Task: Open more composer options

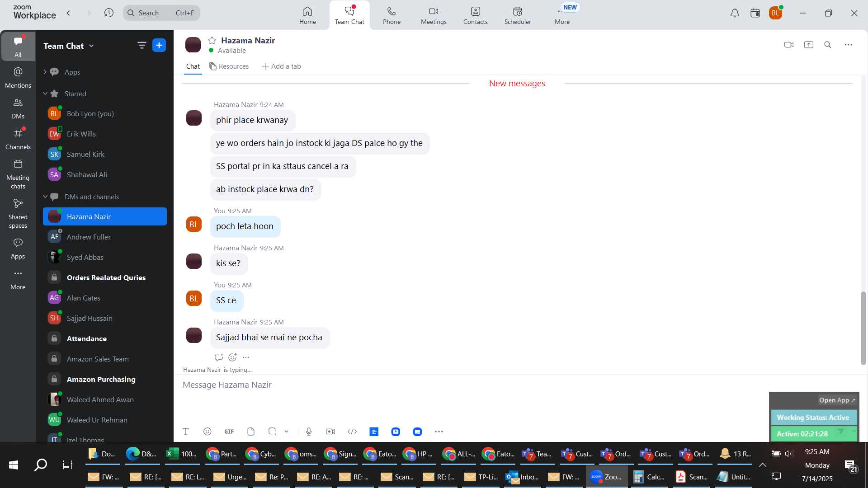Action: click(439, 432)
